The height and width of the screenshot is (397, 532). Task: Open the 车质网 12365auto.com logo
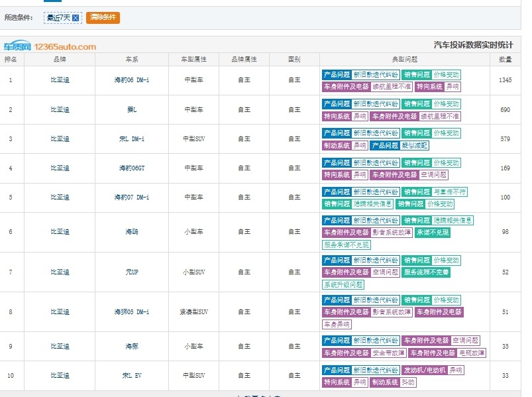click(50, 46)
